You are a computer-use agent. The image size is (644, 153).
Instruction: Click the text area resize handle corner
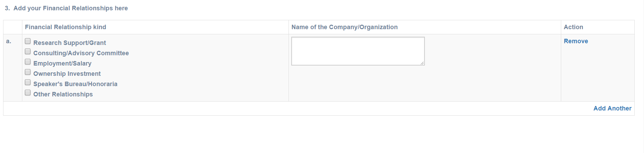coord(422,63)
